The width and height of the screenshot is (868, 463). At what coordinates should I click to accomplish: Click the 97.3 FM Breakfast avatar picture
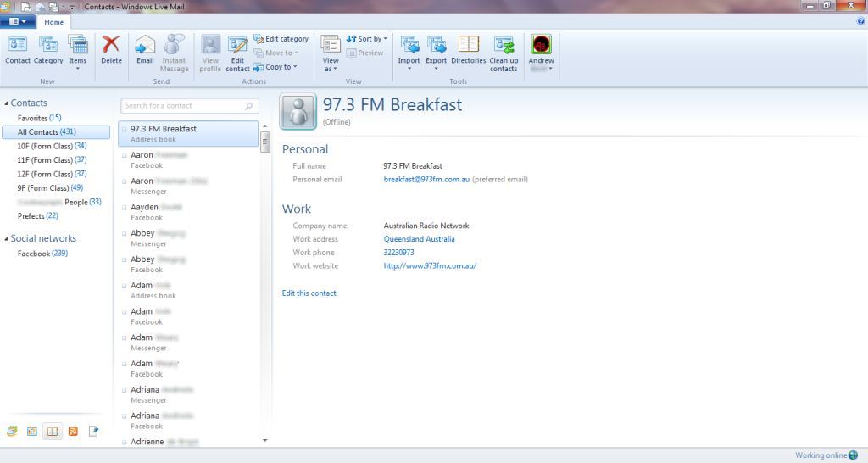298,111
